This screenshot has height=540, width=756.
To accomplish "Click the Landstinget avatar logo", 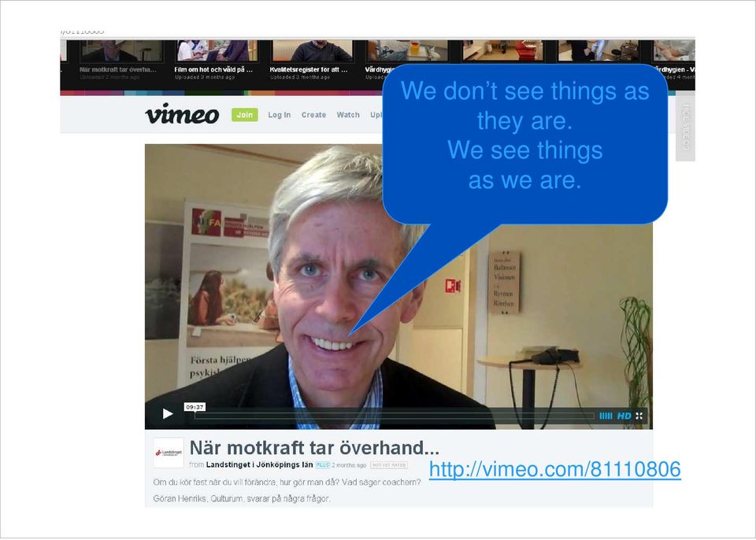I will tap(169, 453).
